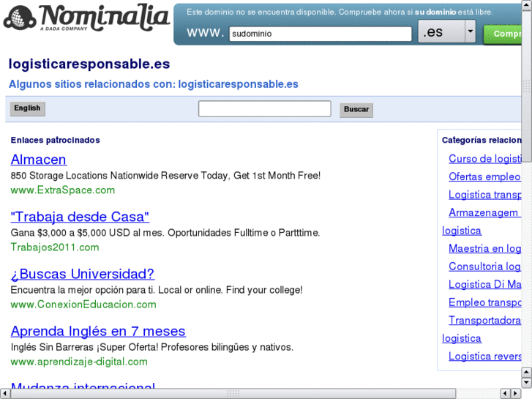The height and width of the screenshot is (399, 532).
Task: Click the horizontal scrollbar right arrow at far right
Action: [516, 393]
